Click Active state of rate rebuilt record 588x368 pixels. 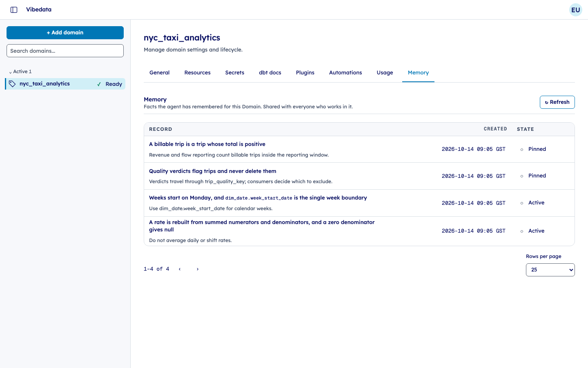536,231
